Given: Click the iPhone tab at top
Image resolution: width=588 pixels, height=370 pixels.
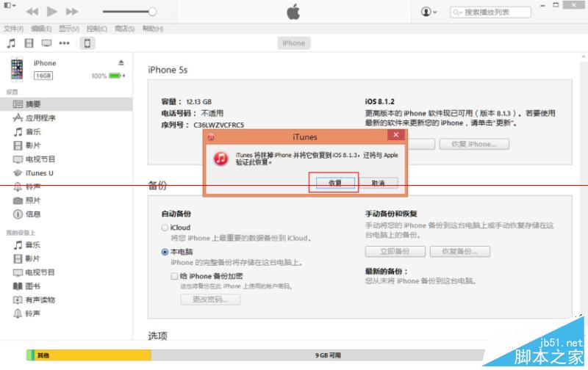Looking at the screenshot, I should 293,43.
